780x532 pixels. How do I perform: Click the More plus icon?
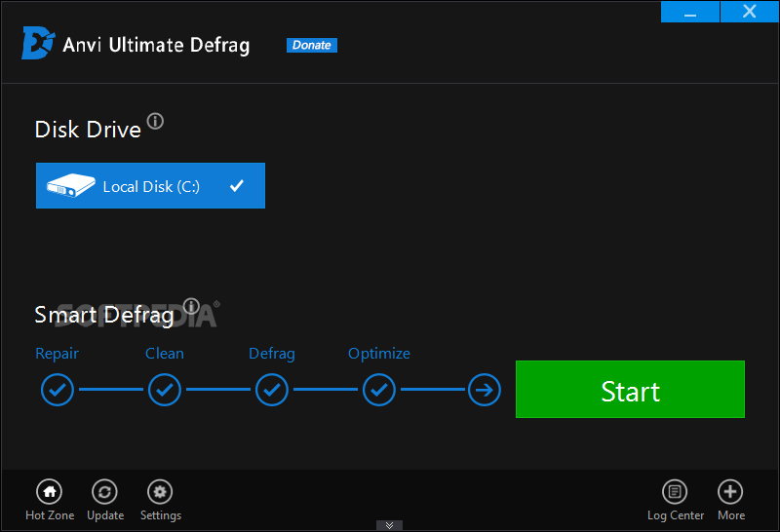[730, 492]
